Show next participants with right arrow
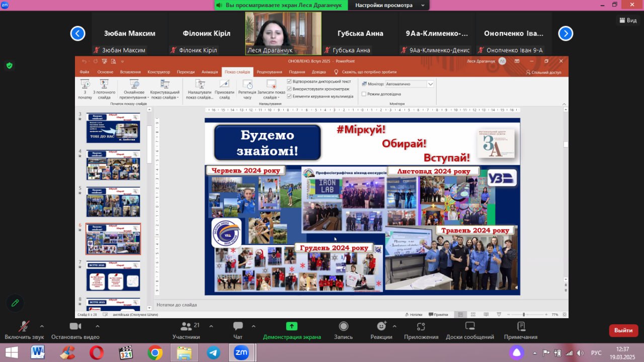Screen dimensions: 644x362 click(x=566, y=34)
